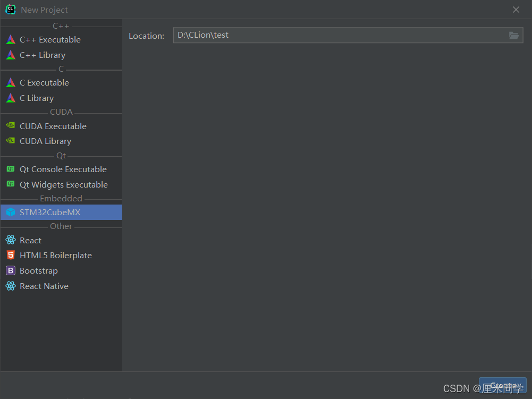
Task: Select React Native project type
Action: [44, 286]
